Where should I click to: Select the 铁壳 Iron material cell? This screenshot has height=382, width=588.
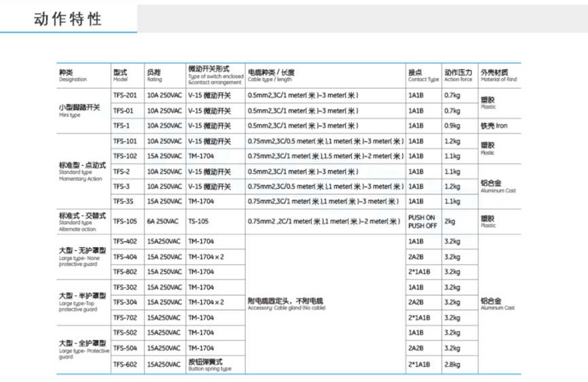point(494,126)
